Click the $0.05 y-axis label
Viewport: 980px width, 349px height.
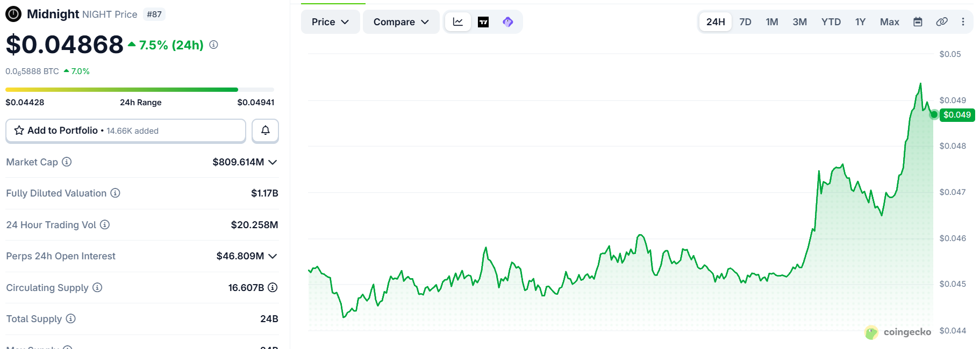[x=950, y=54]
